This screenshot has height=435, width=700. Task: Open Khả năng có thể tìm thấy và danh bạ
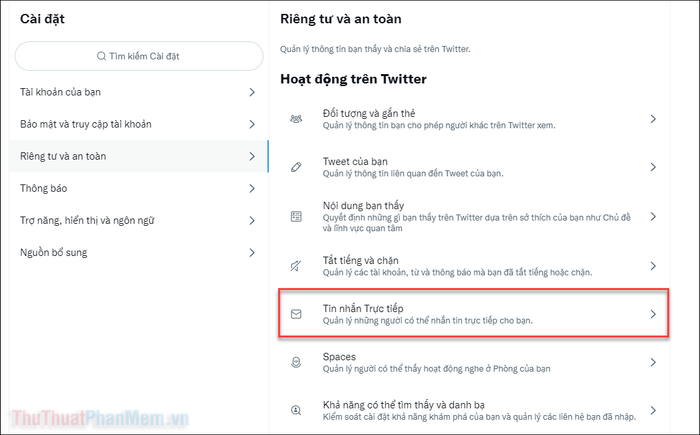[x=474, y=410]
